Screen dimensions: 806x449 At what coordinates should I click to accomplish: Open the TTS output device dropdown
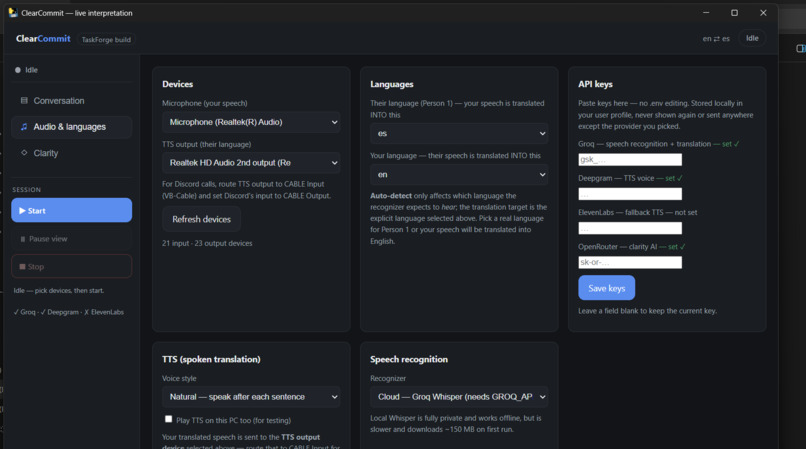pos(251,163)
